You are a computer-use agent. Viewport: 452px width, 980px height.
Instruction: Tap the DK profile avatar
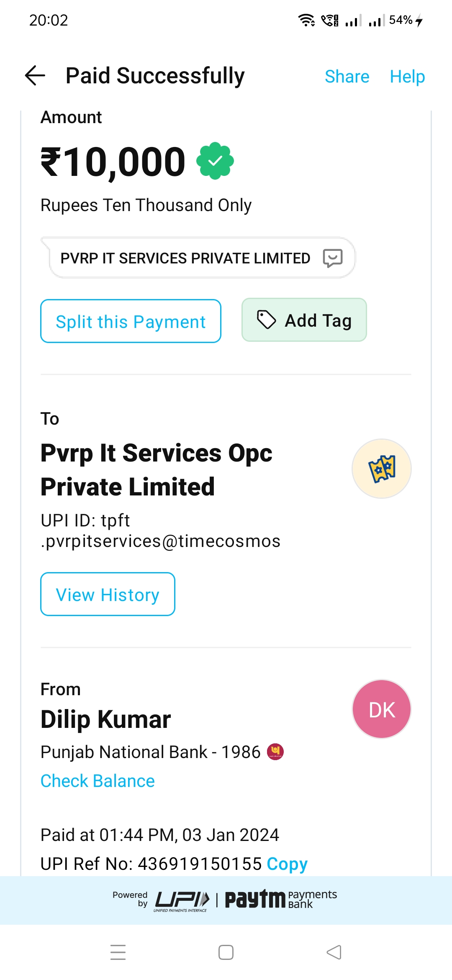pyautogui.click(x=381, y=709)
